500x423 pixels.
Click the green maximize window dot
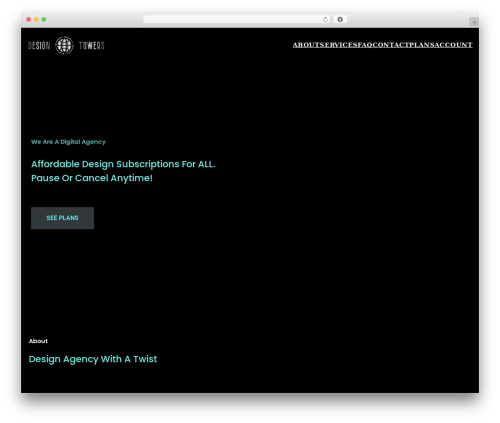(x=44, y=19)
